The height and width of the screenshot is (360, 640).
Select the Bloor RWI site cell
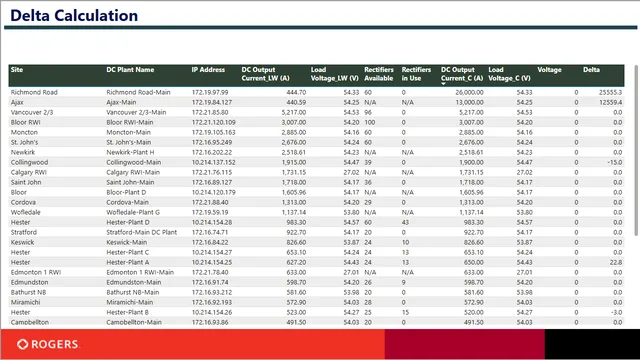click(25, 122)
